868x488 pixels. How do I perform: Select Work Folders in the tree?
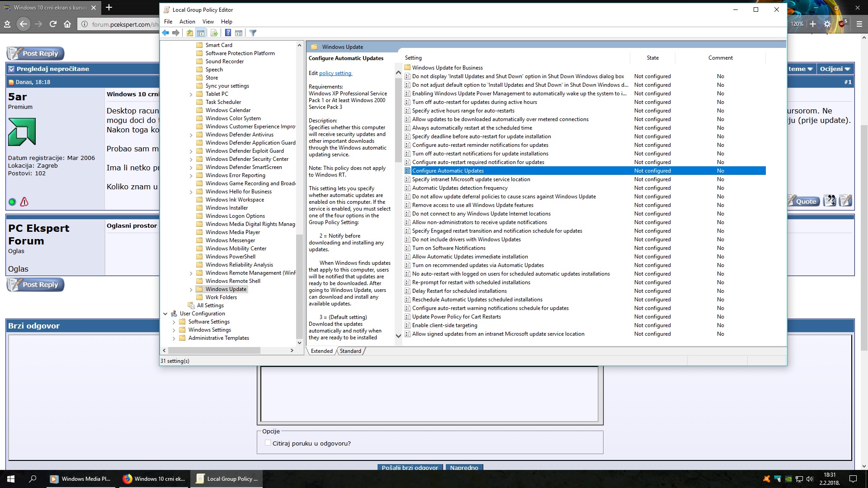point(221,297)
